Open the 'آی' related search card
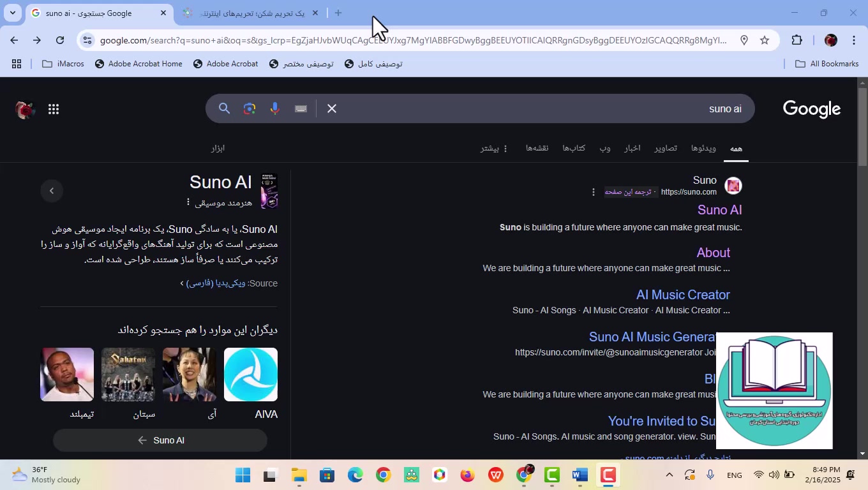Image resolution: width=868 pixels, height=490 pixels. coord(190,383)
